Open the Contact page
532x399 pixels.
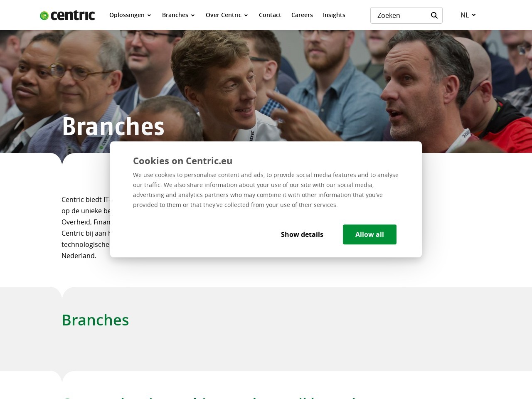click(x=270, y=15)
